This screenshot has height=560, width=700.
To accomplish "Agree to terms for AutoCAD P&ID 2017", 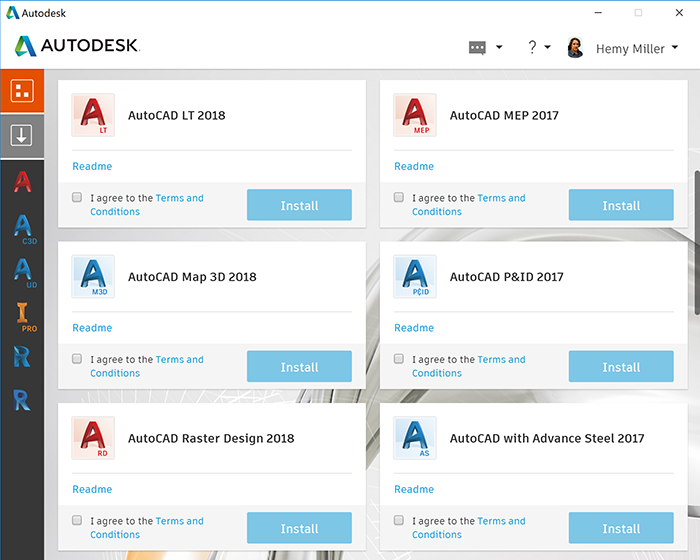I will tap(399, 359).
